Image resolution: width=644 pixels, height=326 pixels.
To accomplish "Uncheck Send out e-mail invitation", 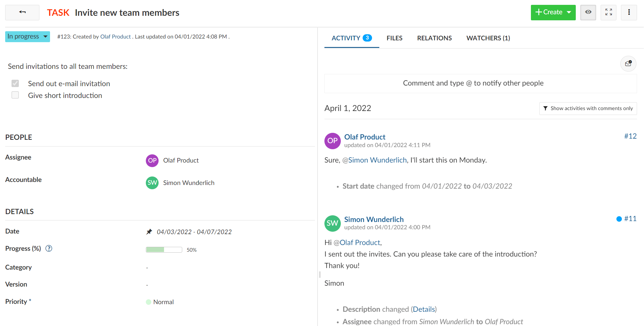I will 15,83.
